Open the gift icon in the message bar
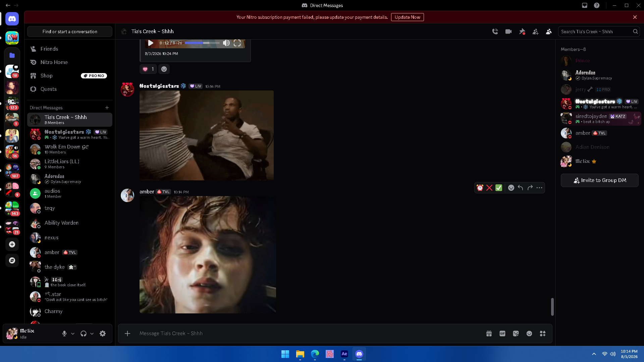The width and height of the screenshot is (644, 362). (x=489, y=334)
